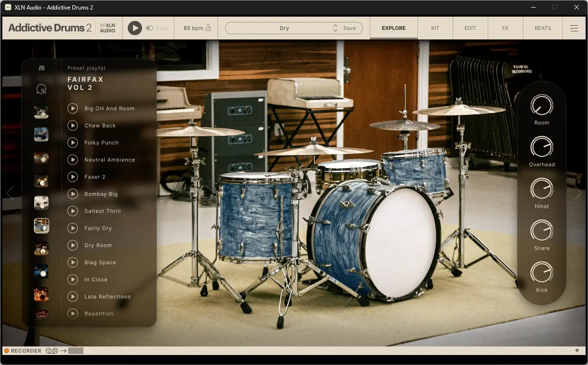Play the Late Reflections preset
The width and height of the screenshot is (588, 365).
coord(73,297)
